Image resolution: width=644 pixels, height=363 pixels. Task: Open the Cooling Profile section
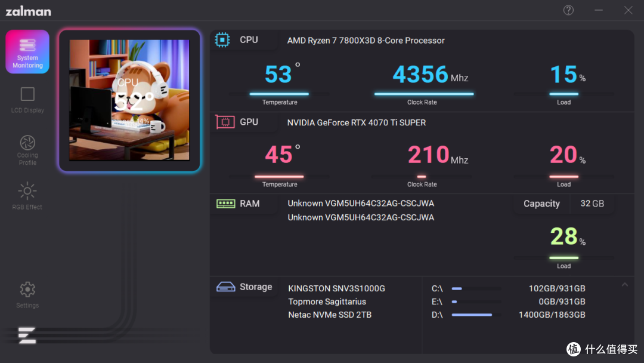click(x=27, y=150)
